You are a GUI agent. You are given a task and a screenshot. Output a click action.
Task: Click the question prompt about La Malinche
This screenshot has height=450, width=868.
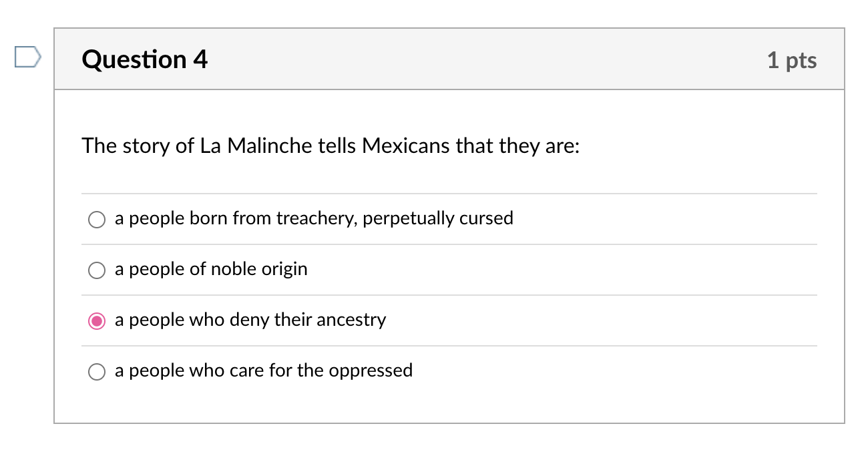coord(331,146)
